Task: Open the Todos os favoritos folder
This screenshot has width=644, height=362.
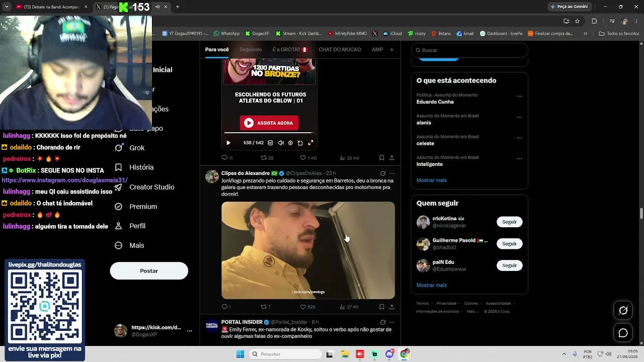Action: pyautogui.click(x=619, y=34)
